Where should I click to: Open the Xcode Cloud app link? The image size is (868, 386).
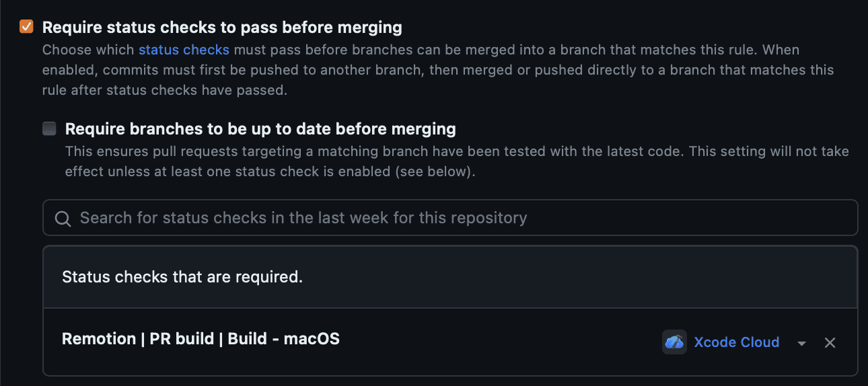[736, 342]
